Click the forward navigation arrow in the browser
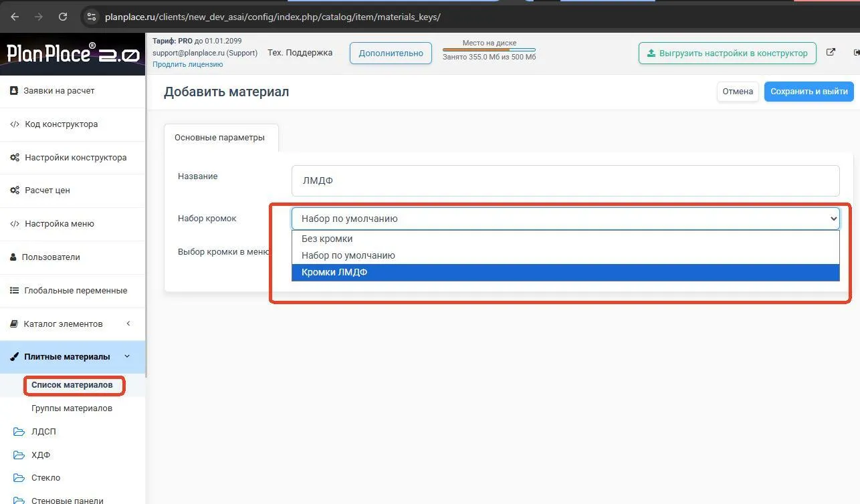860x504 pixels. [39, 17]
